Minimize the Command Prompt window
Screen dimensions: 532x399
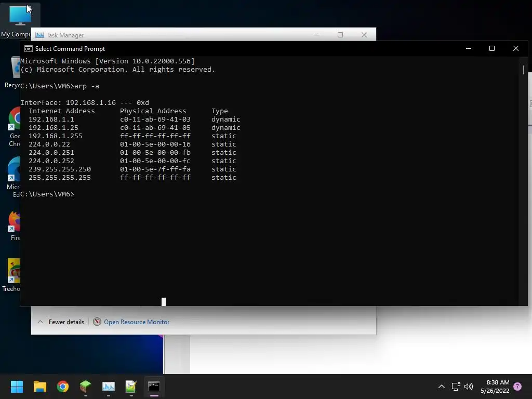pos(469,48)
